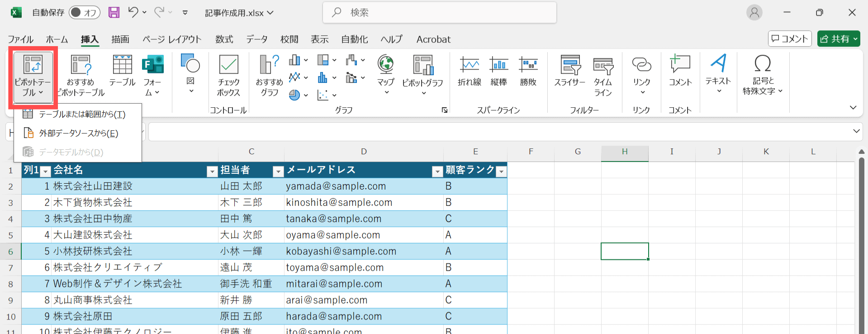Insert a Comment from ribbon
Image resolution: width=868 pixels, height=334 pixels.
680,71
